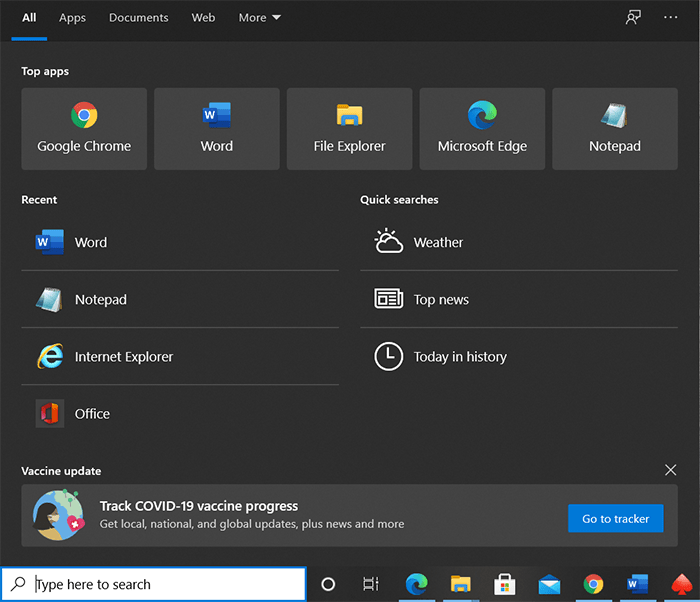Viewport: 700px width, 602px height.
Task: Open File Explorer tile in Top apps
Action: 350,129
